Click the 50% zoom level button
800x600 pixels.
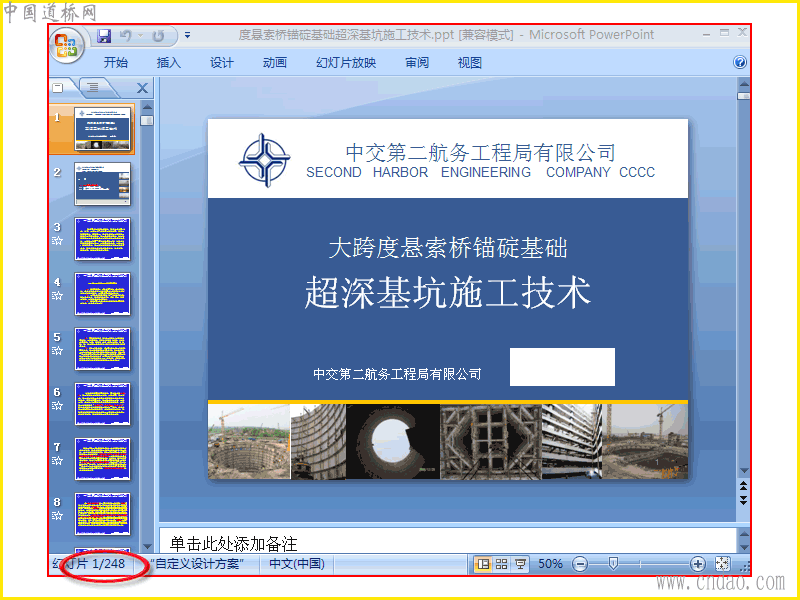click(x=550, y=564)
